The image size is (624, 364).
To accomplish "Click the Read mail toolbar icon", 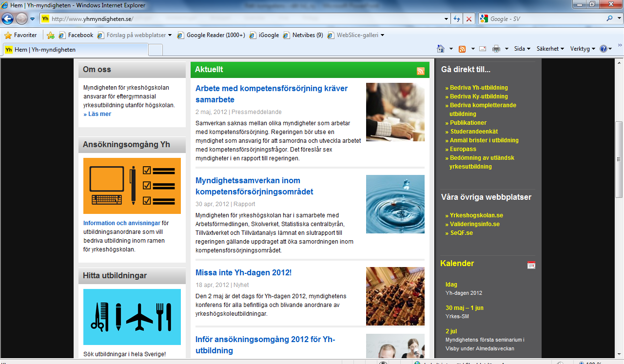I will [483, 49].
